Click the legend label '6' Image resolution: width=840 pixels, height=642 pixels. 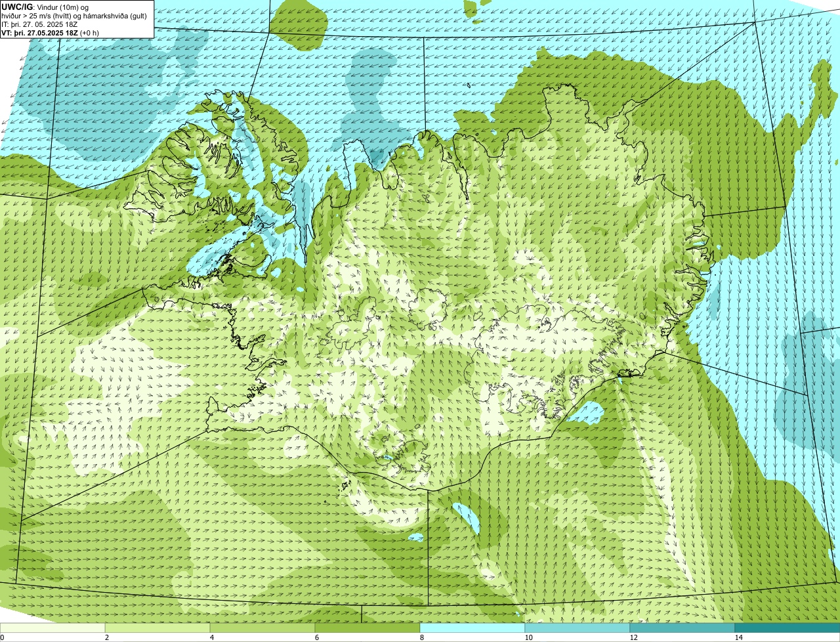point(316,637)
